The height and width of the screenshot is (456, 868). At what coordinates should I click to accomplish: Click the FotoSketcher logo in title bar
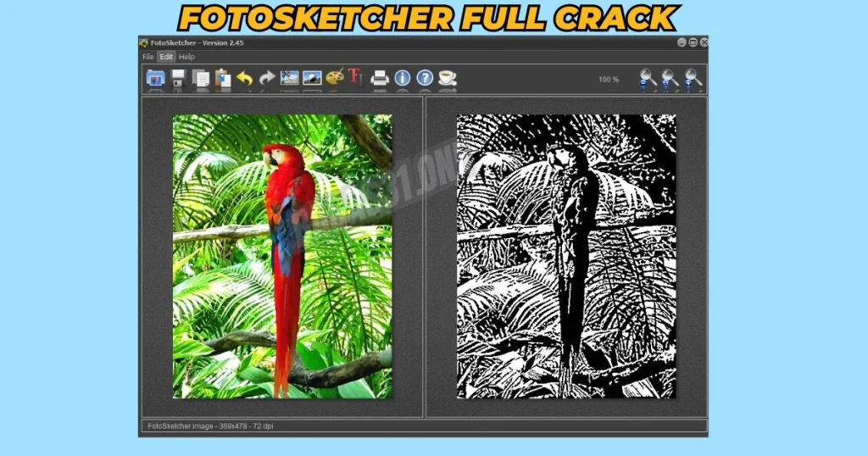tap(144, 42)
